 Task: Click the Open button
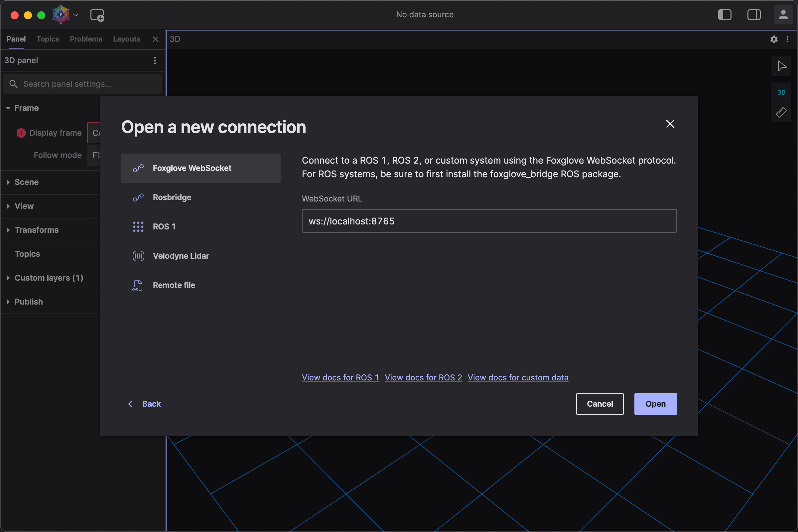click(x=655, y=404)
